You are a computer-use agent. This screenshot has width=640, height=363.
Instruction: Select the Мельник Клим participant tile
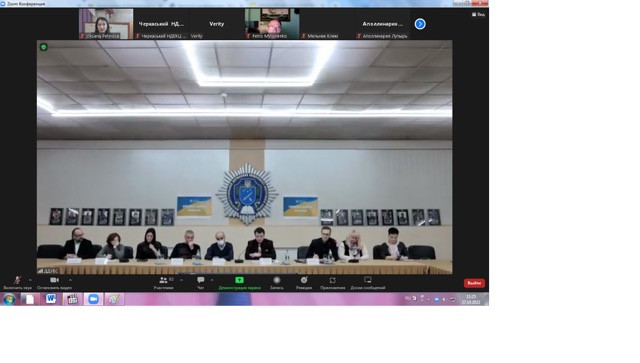327,24
